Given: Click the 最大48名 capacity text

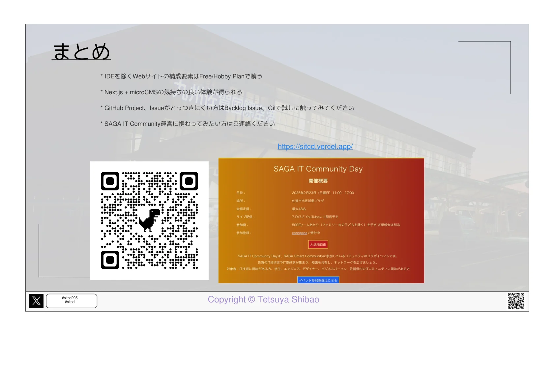Looking at the screenshot, I should point(299,209).
